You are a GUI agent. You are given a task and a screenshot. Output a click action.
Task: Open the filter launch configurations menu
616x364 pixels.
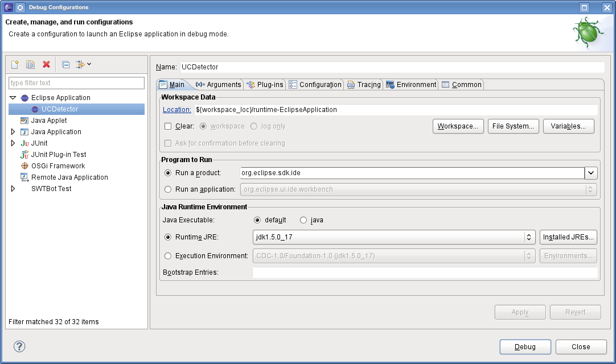(83, 64)
